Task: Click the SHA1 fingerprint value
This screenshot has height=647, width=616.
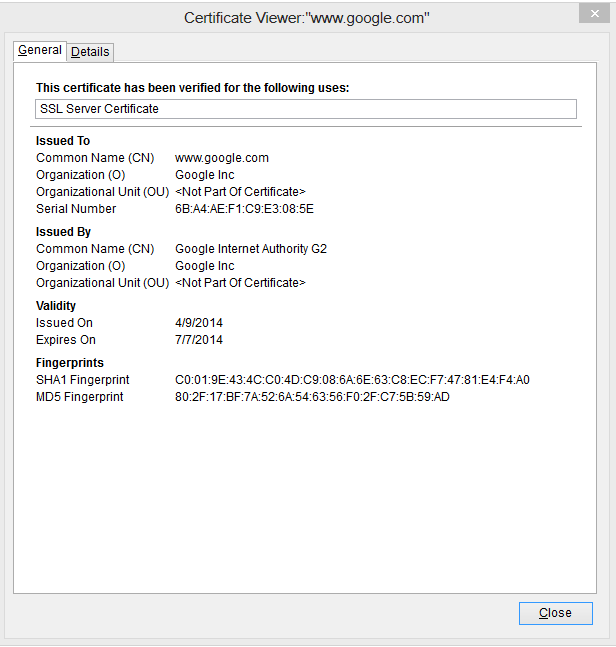Action: [352, 380]
